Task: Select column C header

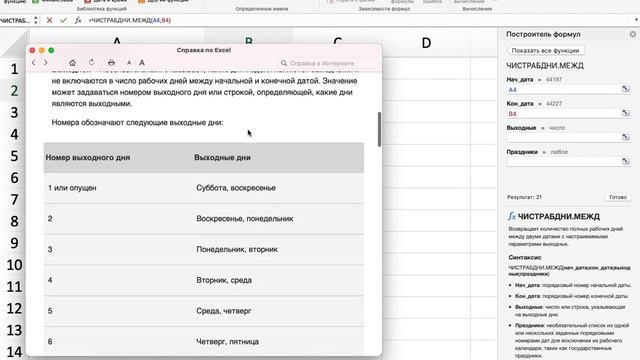Action: pyautogui.click(x=338, y=38)
